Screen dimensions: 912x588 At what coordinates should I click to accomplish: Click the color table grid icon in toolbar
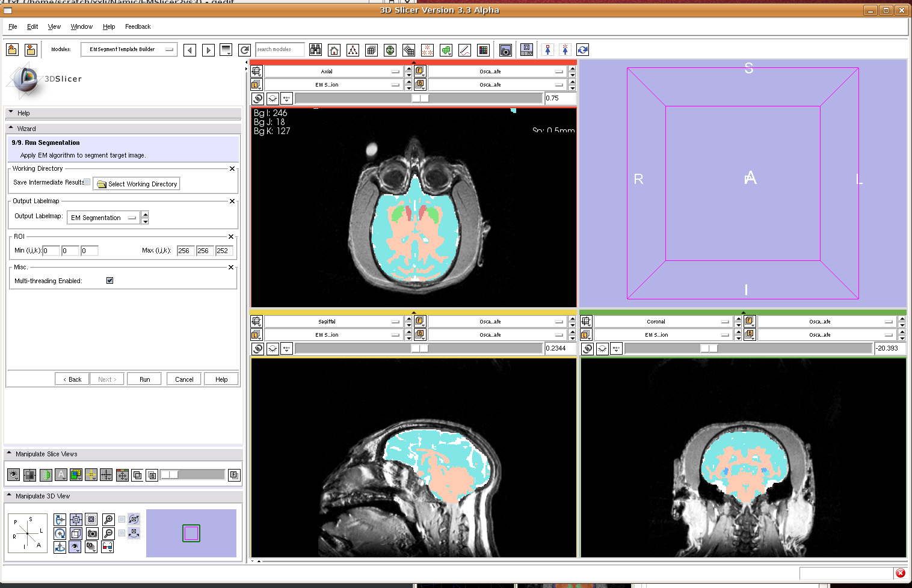(483, 50)
